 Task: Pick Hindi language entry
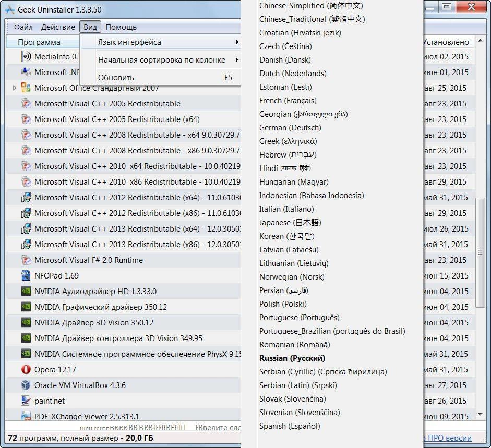[x=285, y=168]
